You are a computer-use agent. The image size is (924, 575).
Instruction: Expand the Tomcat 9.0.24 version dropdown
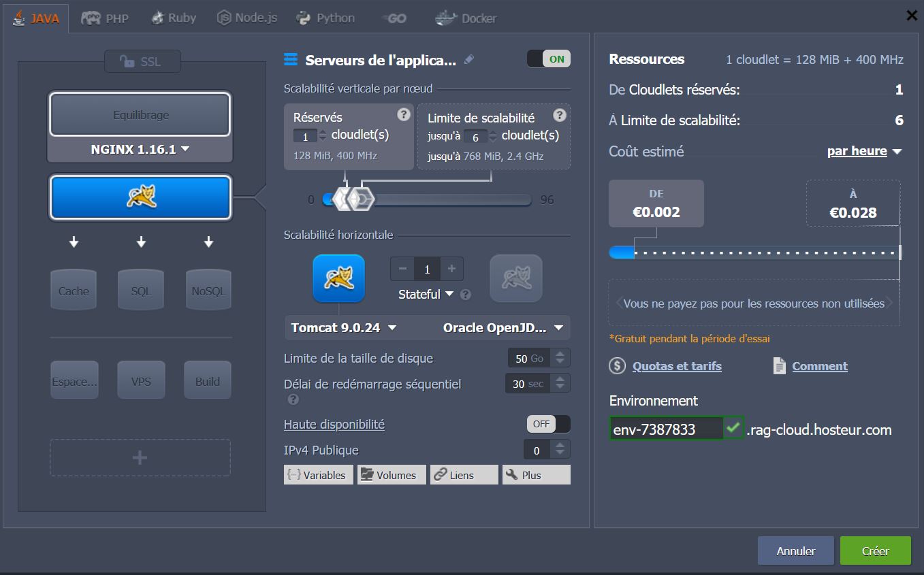pos(344,328)
